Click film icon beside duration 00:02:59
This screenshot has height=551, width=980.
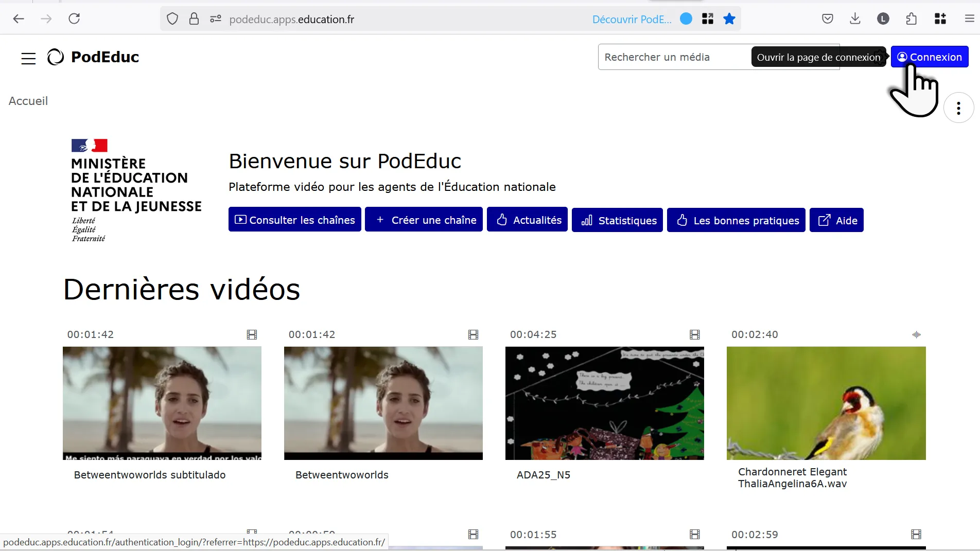(916, 535)
